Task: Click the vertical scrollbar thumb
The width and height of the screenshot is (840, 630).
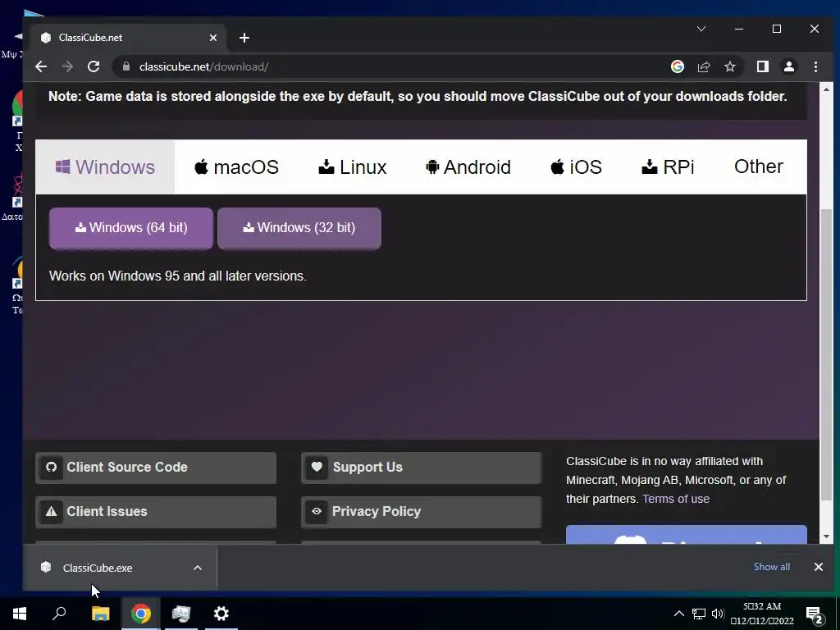Action: tap(827, 354)
